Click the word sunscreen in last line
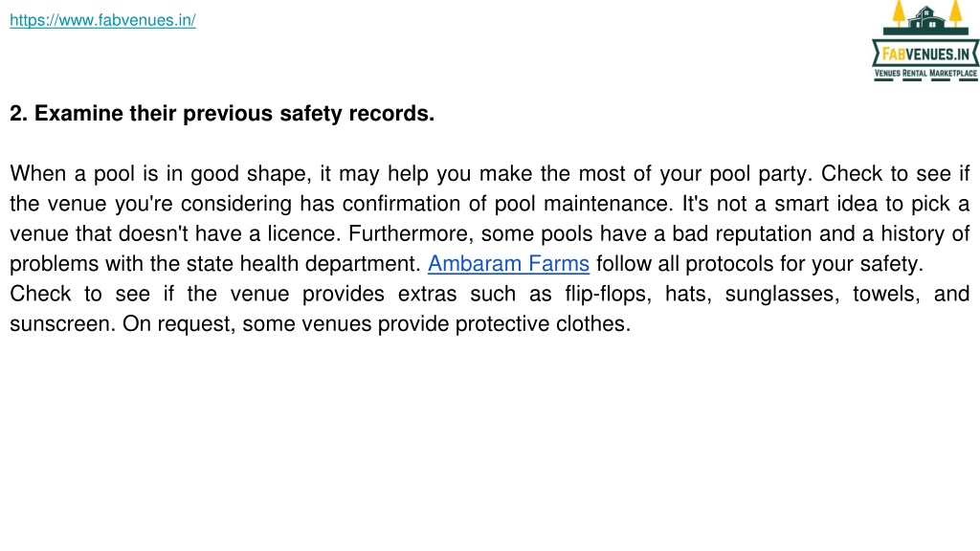The width and height of the screenshot is (980, 551). (62, 323)
